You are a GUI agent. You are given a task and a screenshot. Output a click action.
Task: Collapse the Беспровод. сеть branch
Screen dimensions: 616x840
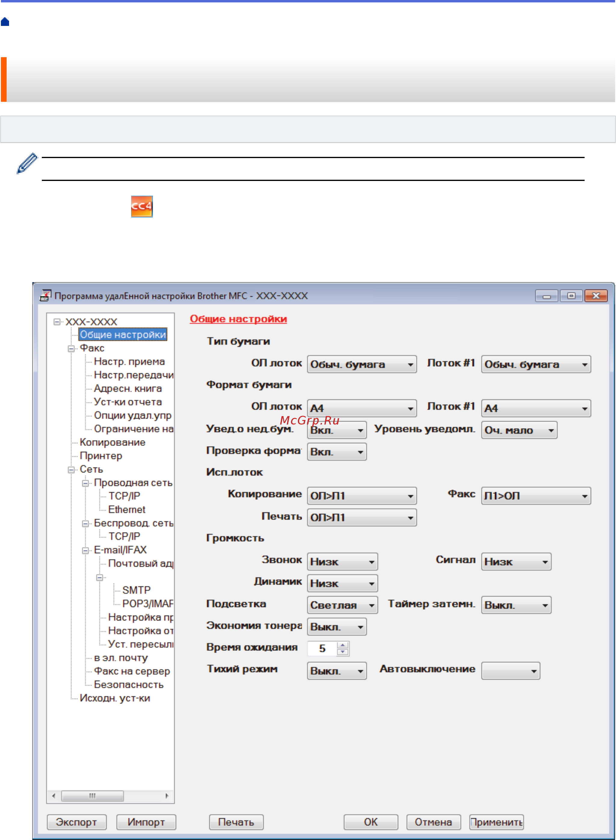[x=85, y=524]
